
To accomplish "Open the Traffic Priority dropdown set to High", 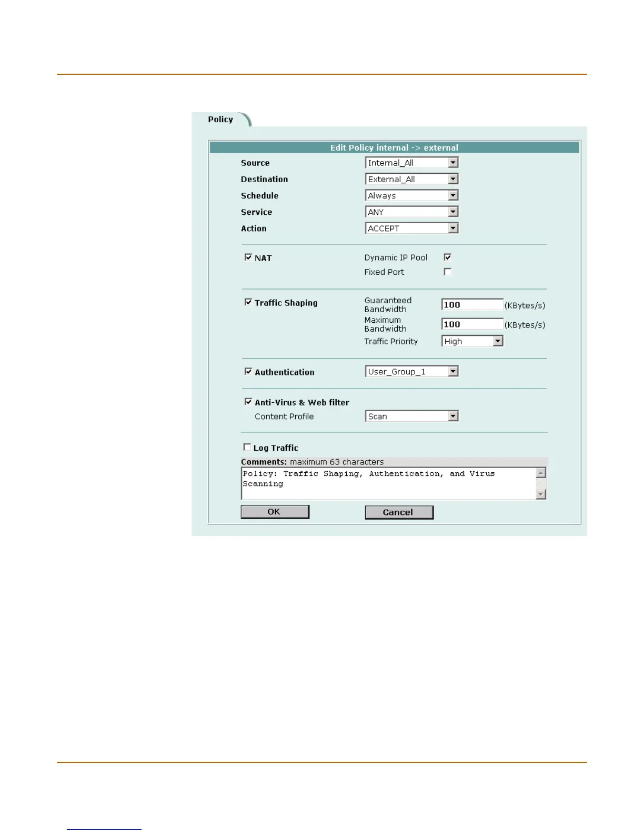I will (472, 341).
